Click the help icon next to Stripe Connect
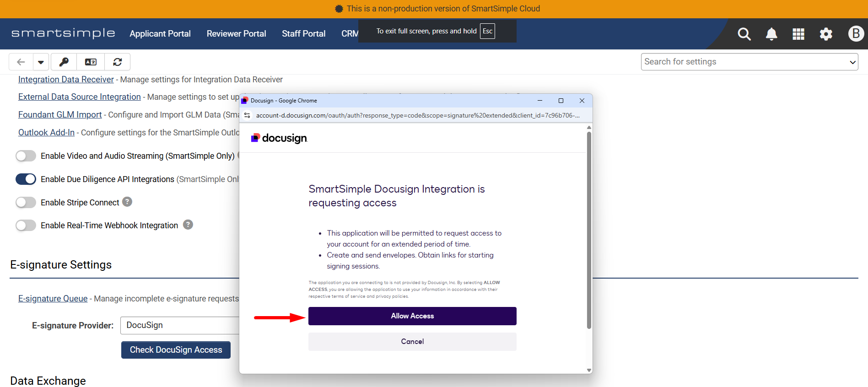The width and height of the screenshot is (868, 387). [x=127, y=202]
